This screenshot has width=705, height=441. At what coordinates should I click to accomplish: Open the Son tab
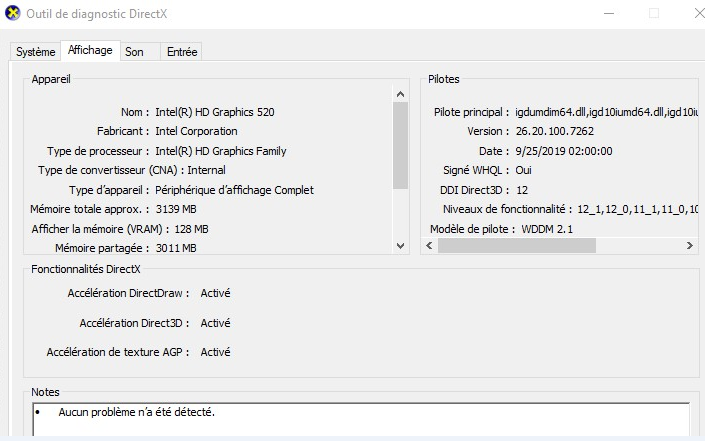[x=134, y=52]
